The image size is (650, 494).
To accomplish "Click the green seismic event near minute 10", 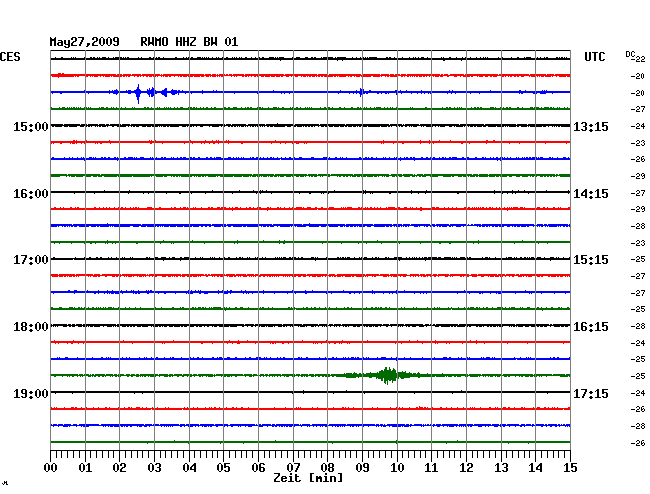I will 386,375.
